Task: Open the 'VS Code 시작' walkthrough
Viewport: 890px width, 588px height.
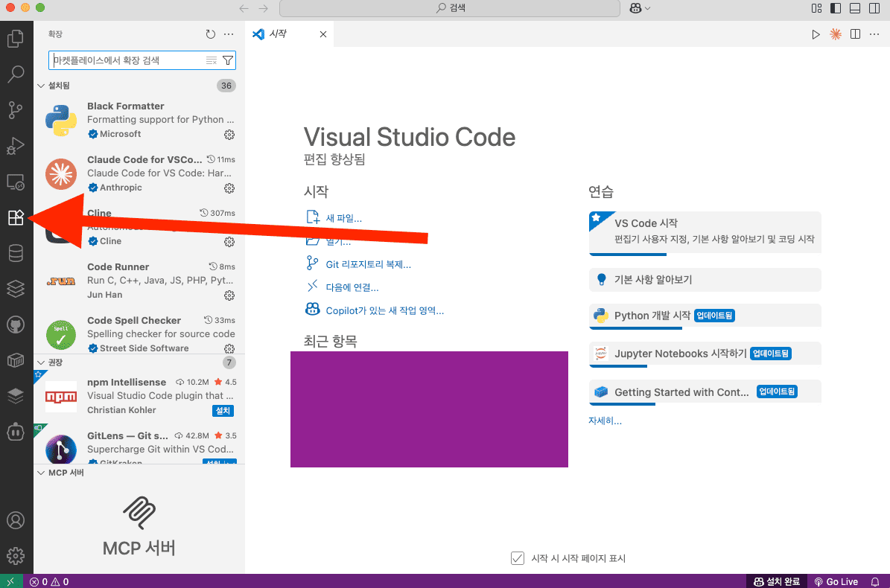Action: click(x=705, y=233)
